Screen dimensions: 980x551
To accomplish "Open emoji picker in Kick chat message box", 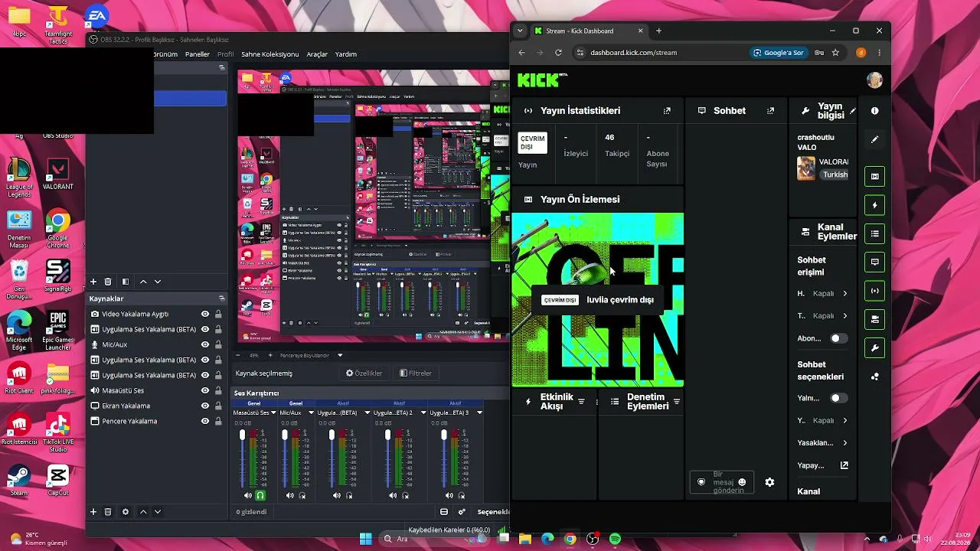I will [742, 482].
